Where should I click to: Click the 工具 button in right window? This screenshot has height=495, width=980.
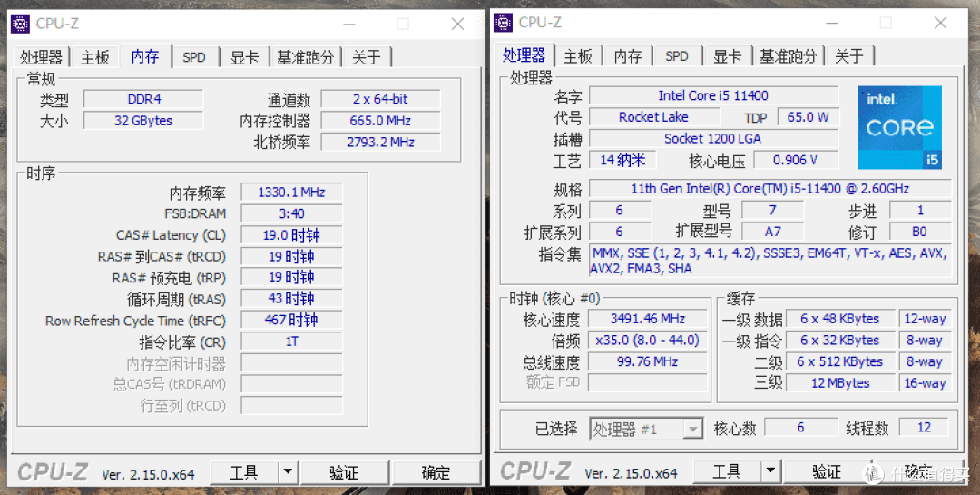tap(726, 470)
